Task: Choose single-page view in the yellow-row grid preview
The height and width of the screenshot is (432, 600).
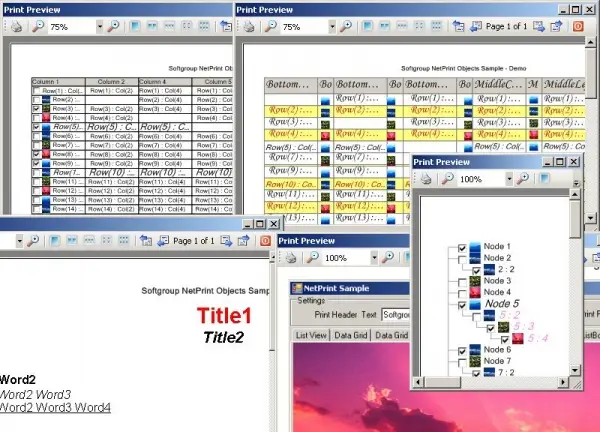Action: click(x=367, y=26)
